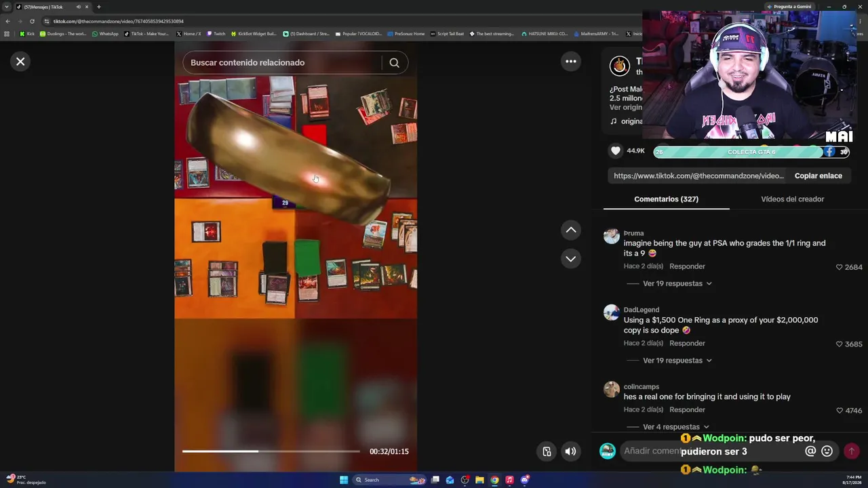Screen dimensions: 868x488
Task: Open a new browser tab with plus
Action: (x=98, y=7)
